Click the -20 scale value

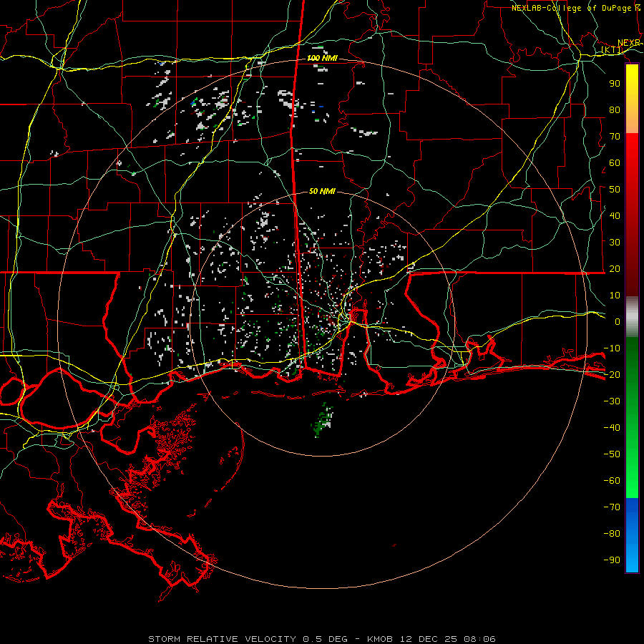point(612,374)
